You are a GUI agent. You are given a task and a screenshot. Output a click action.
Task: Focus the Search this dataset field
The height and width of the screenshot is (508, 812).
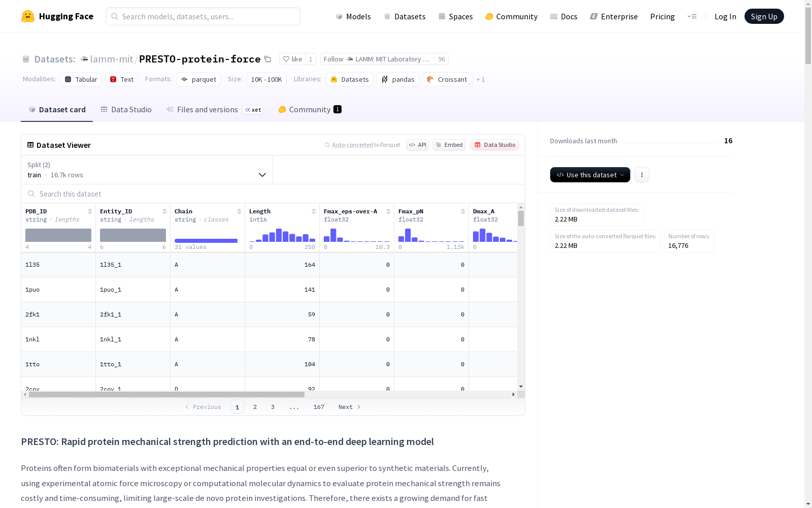[x=273, y=194]
